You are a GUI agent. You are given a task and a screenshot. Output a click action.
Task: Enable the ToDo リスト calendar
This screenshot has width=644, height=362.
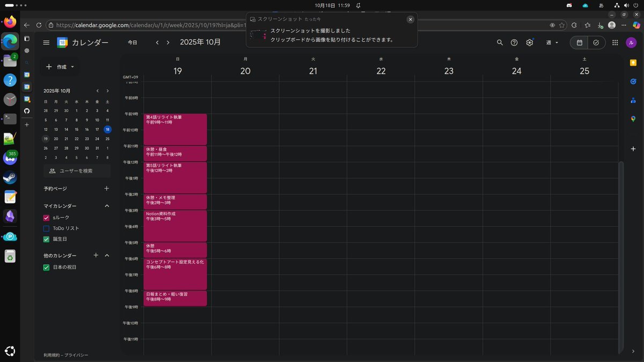click(x=46, y=228)
